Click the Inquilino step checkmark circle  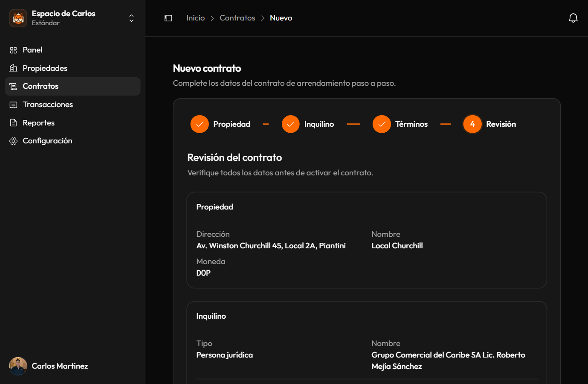[x=291, y=124]
